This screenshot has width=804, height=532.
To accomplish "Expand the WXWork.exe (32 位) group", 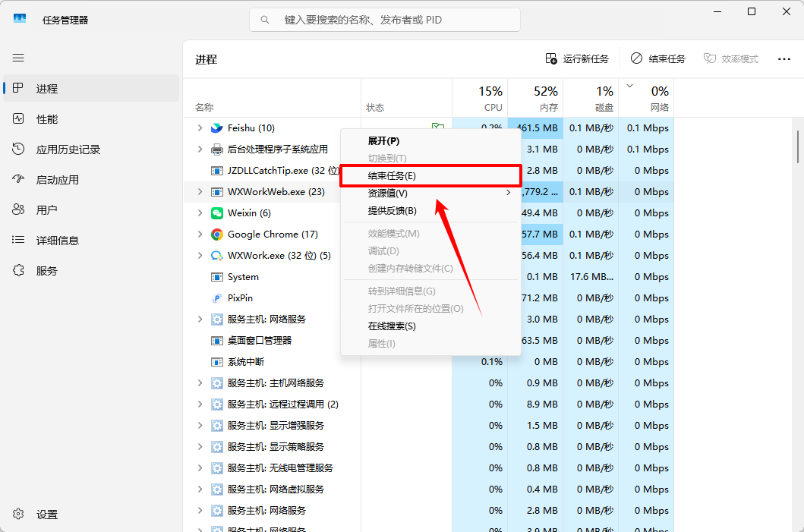I will [200, 256].
